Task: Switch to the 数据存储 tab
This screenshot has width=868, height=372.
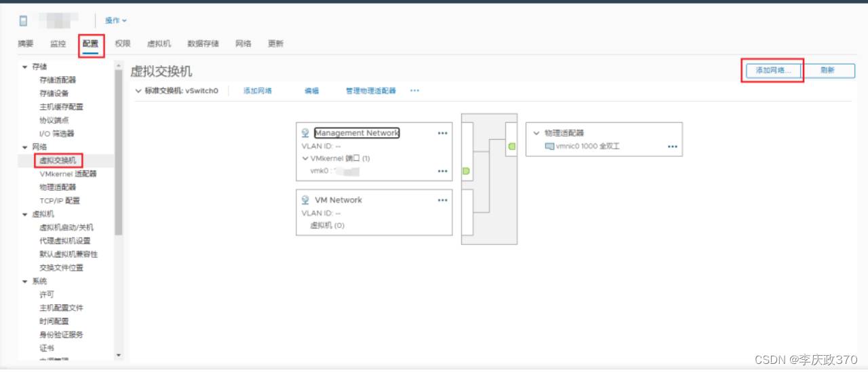Action: click(x=203, y=43)
